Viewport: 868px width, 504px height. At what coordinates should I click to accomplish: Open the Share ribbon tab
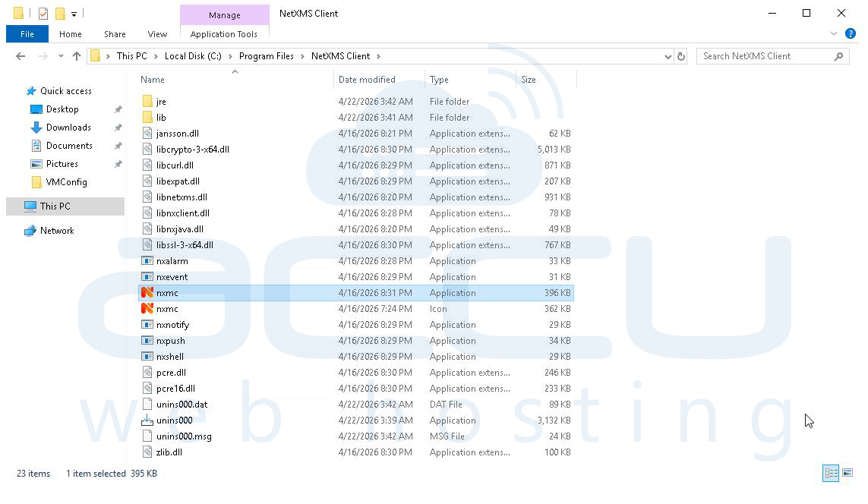click(115, 33)
